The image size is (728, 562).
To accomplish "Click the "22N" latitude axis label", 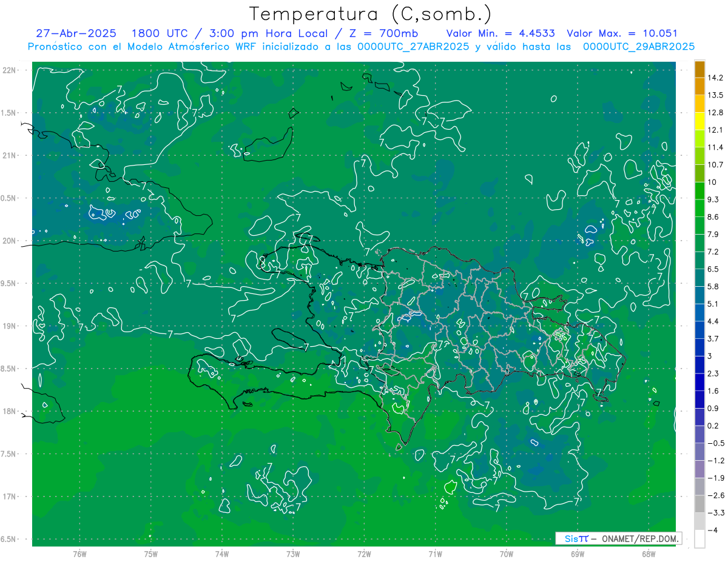I will (x=9, y=70).
